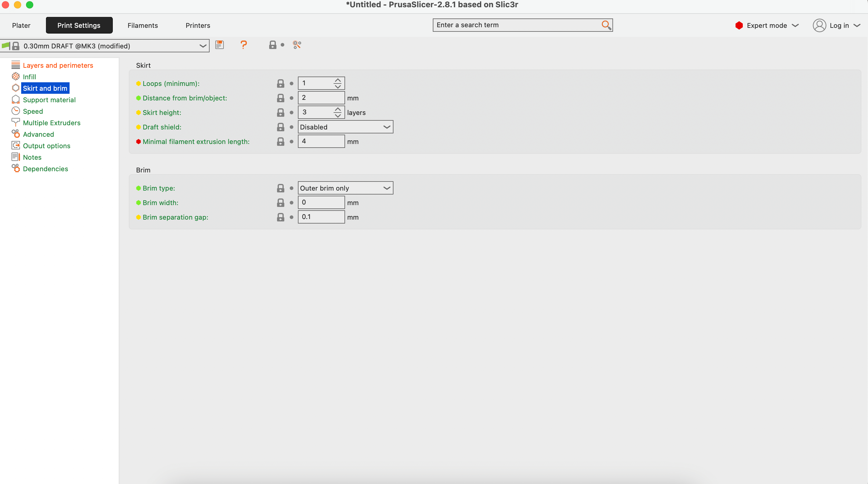Image resolution: width=868 pixels, height=484 pixels.
Task: Click the reset dot next to Brim type
Action: point(292,188)
